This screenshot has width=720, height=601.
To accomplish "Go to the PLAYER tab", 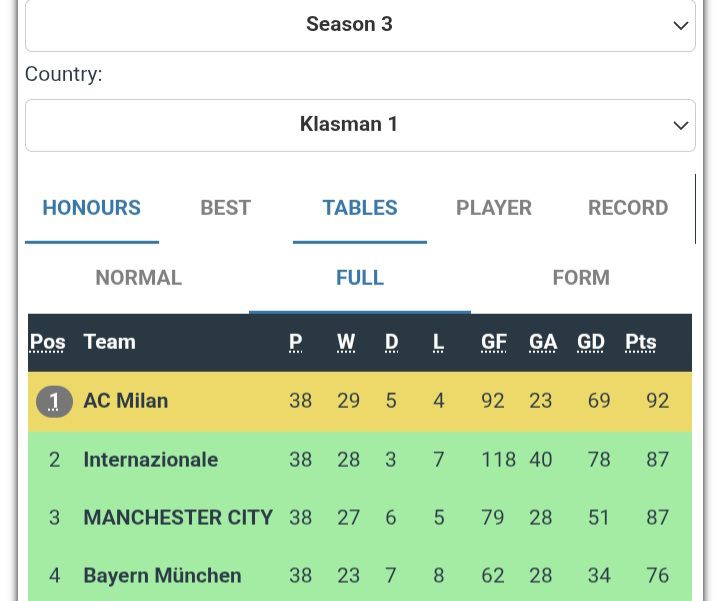I will coord(493,208).
